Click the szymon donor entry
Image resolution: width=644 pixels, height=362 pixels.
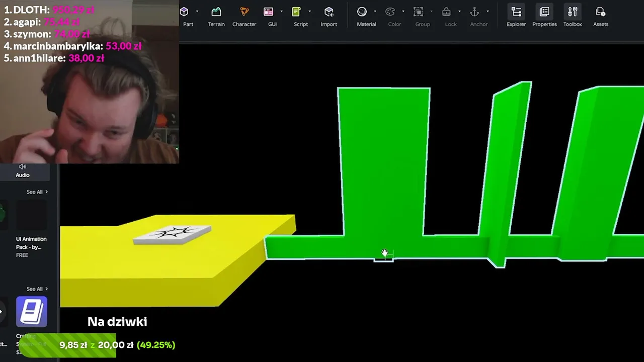click(x=47, y=34)
